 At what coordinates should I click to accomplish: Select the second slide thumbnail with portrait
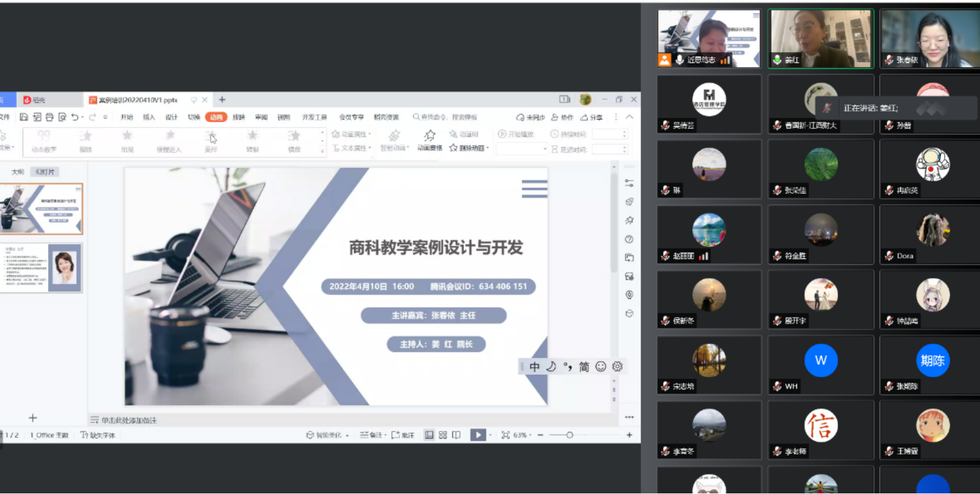[x=42, y=268]
